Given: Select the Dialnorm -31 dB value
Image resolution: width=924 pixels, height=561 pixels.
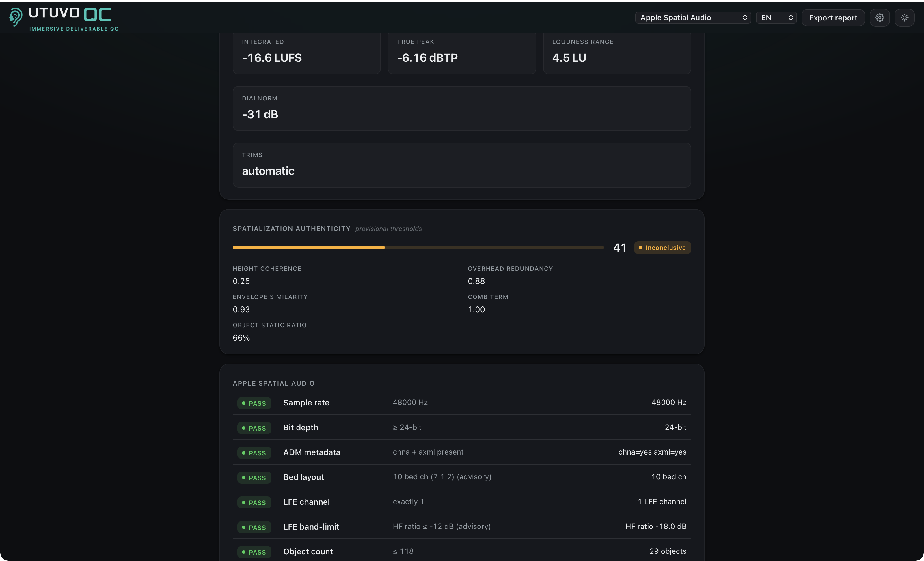Looking at the screenshot, I should 260,114.
